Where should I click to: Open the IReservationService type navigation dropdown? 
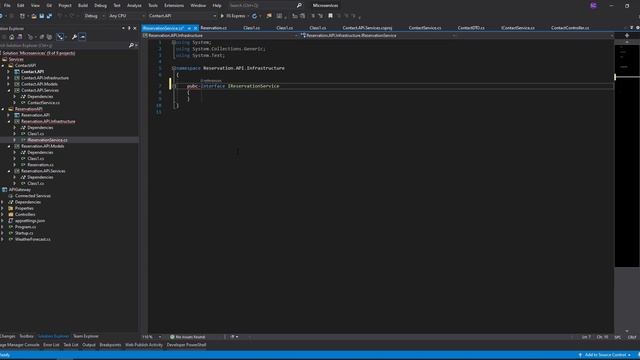(379, 36)
